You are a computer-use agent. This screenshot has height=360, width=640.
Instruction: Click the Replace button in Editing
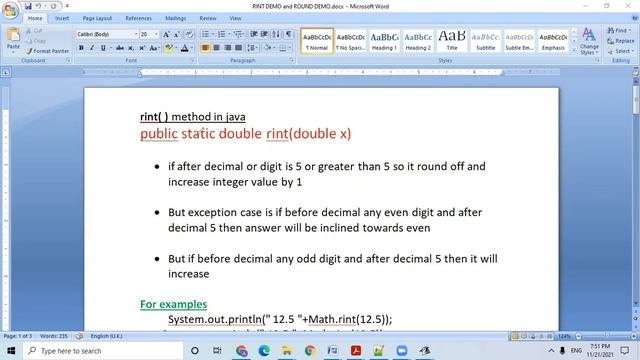coord(620,41)
